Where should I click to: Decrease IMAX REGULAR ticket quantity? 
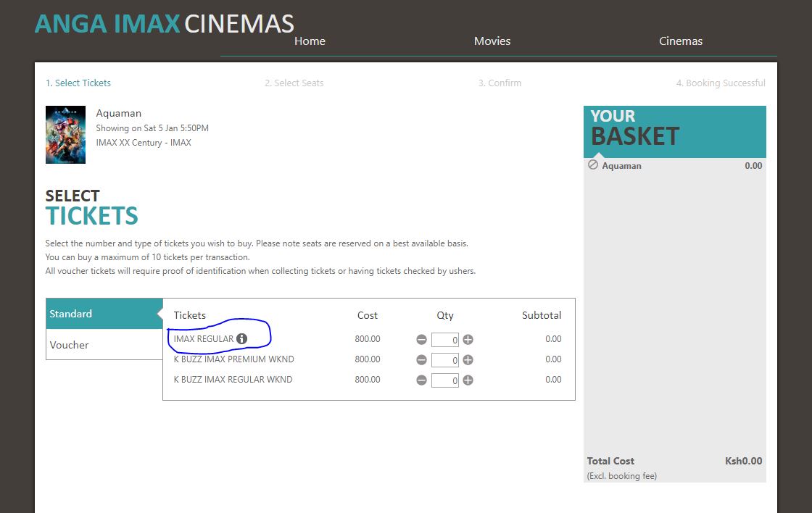[x=421, y=340]
